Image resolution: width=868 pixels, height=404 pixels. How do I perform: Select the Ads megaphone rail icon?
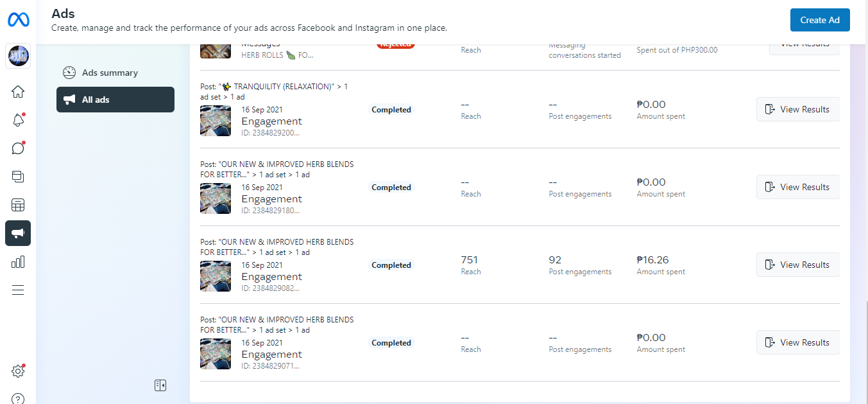click(18, 233)
